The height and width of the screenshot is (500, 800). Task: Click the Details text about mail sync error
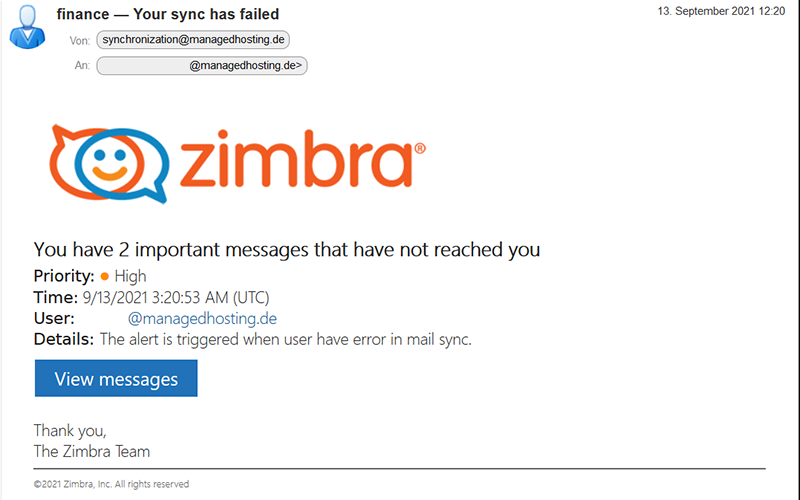(x=285, y=339)
